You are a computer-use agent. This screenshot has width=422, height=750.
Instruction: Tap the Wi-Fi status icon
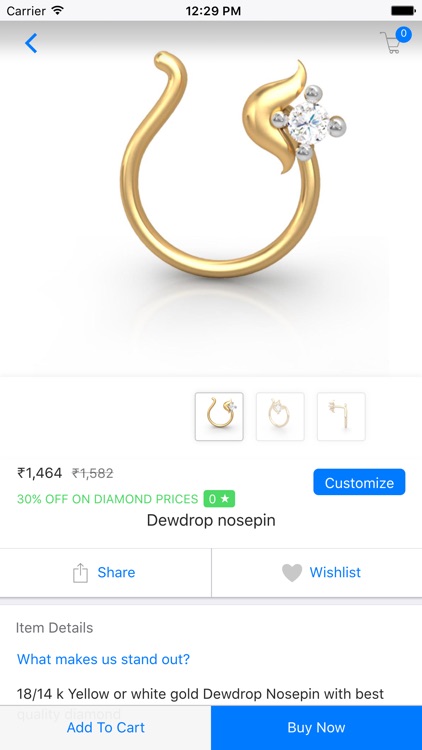[58, 10]
